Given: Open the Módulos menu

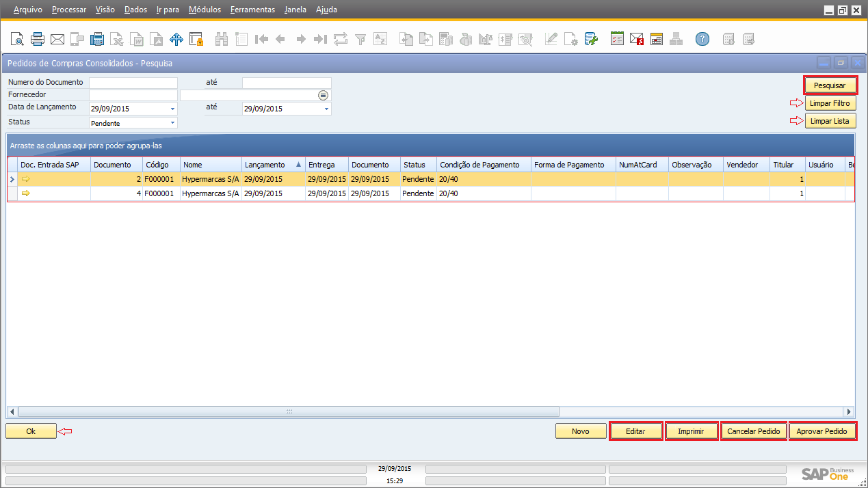Looking at the screenshot, I should click(x=205, y=10).
